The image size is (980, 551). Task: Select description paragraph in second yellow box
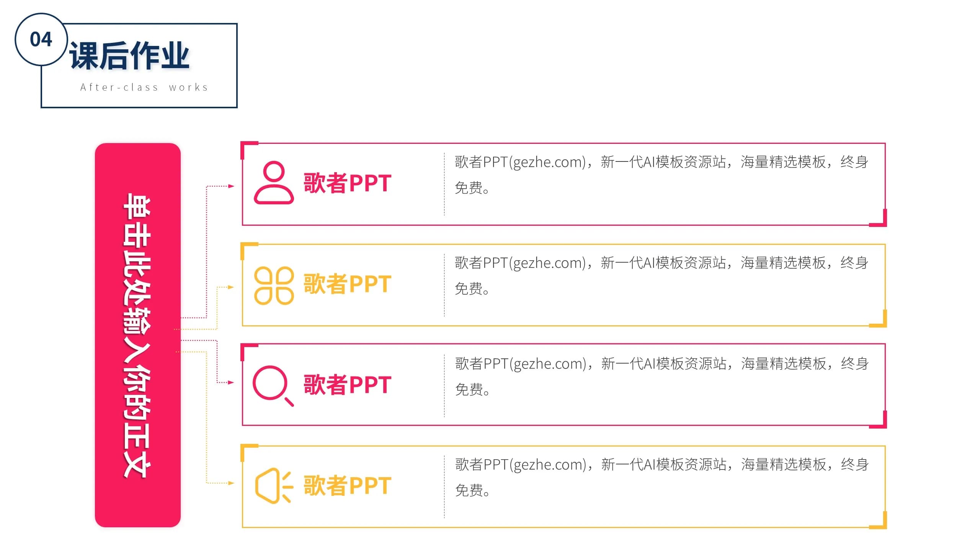click(661, 275)
